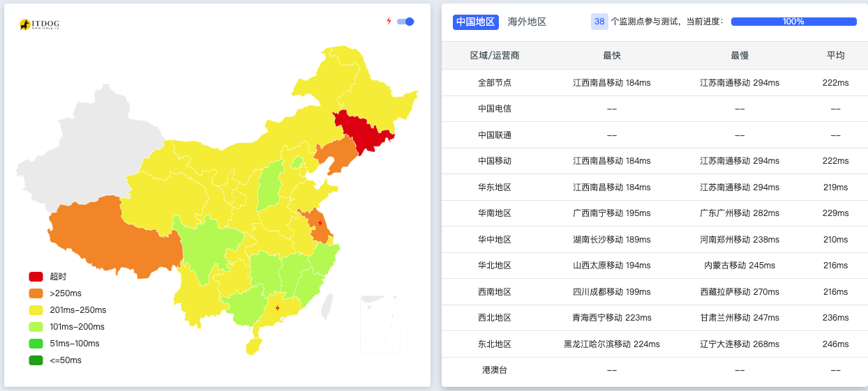The width and height of the screenshot is (868, 391).
Task: Switch to 海外地区 tab
Action: pos(527,22)
